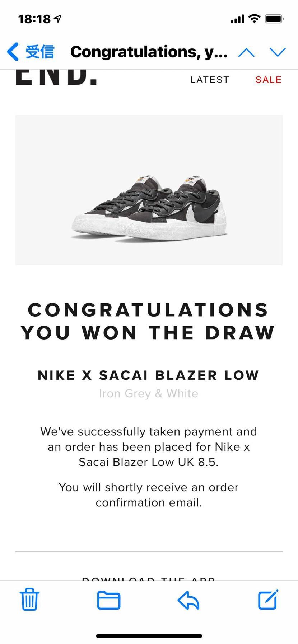Tap the battery icon in the status bar
This screenshot has height=644, width=298.
click(x=274, y=19)
